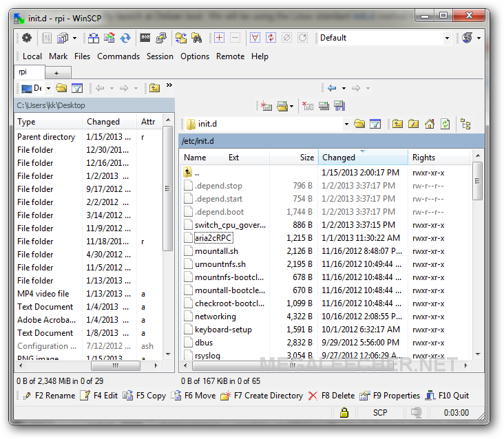Open the Commands menu
Viewport: 504px width, 439px height.
[x=118, y=56]
